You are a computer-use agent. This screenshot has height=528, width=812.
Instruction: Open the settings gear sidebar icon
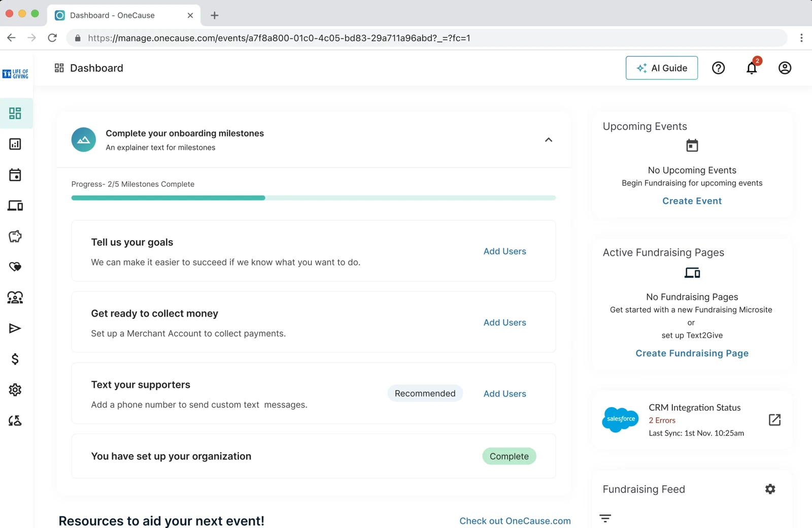tap(15, 390)
